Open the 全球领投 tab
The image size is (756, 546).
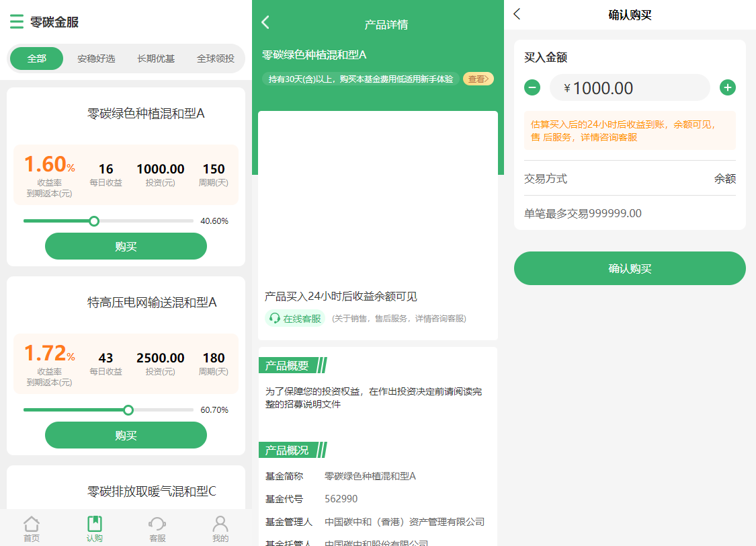click(x=215, y=58)
